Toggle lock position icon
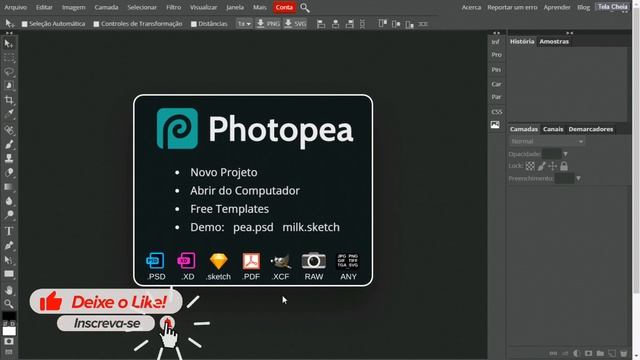640x360 pixels. tap(552, 166)
